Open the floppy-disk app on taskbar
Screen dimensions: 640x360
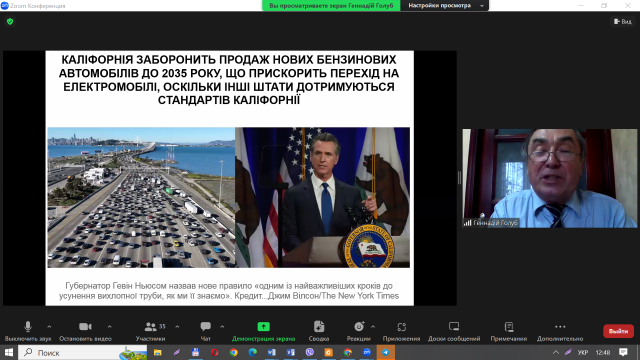coord(196,352)
